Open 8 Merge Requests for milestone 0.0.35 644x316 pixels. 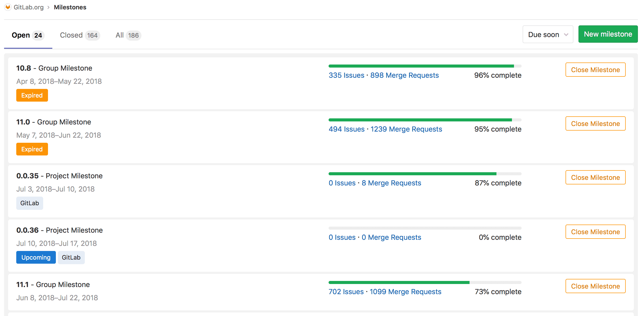click(391, 183)
